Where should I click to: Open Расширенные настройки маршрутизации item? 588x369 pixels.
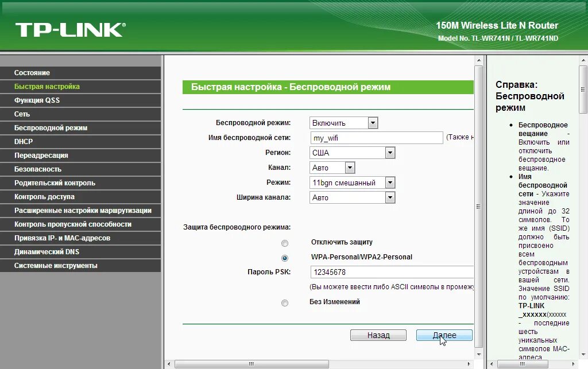tap(80, 211)
